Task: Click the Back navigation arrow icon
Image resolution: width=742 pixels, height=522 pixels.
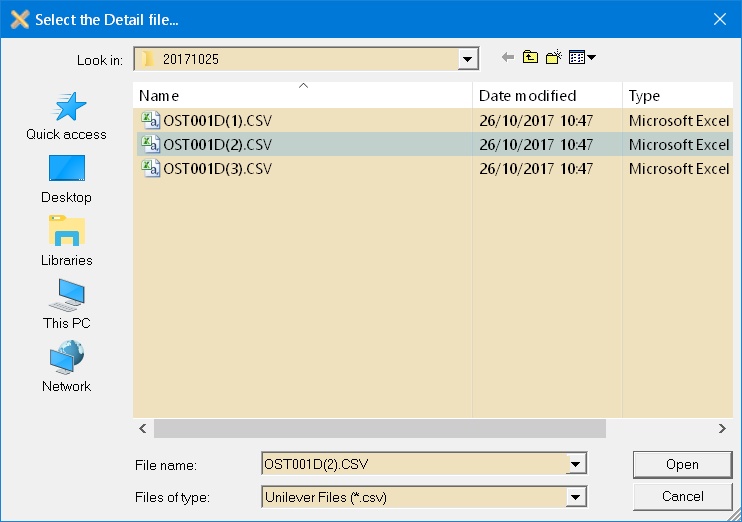Action: [x=508, y=58]
